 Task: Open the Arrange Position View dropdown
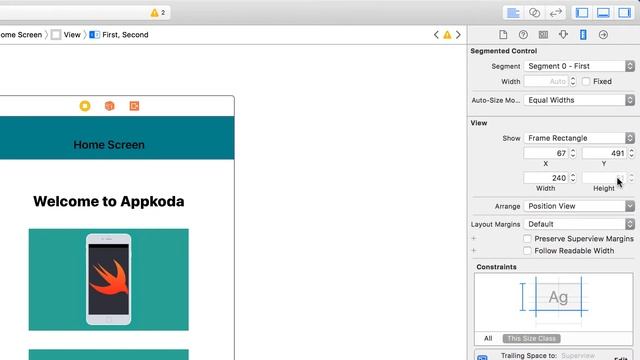coord(579,206)
